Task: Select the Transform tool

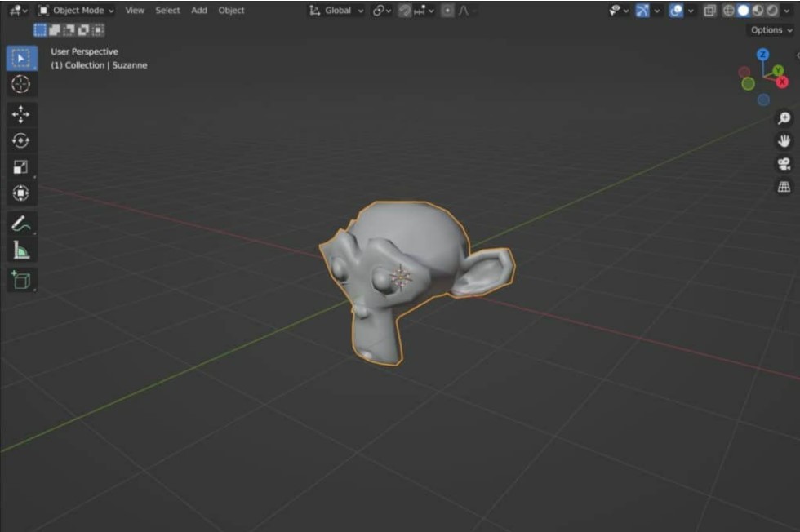Action: pos(21,193)
